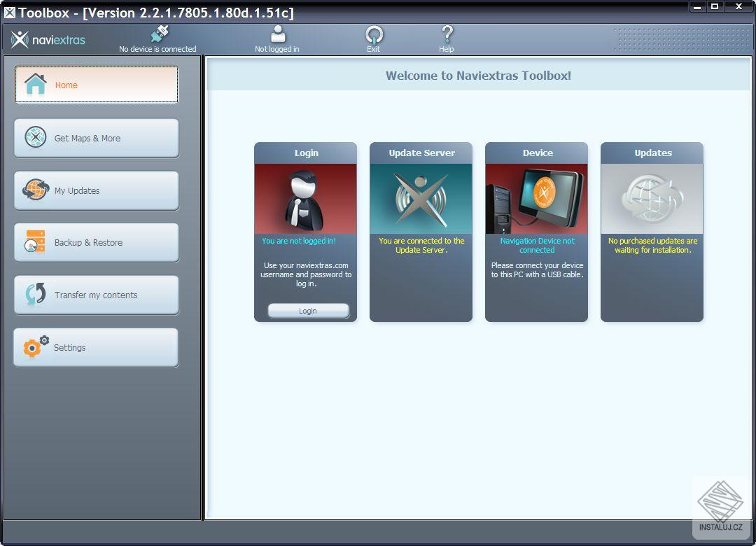
Task: Click the device connection plug icon on toolbar
Action: pyautogui.click(x=160, y=32)
